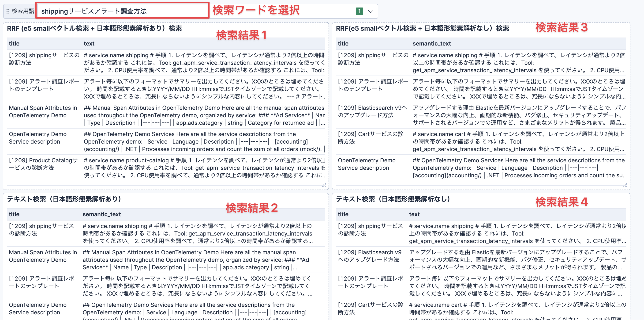Image resolution: width=644 pixels, height=320 pixels.
Task: Click semantic_text header in テキスト検索形態素解析あり table
Action: (101, 214)
